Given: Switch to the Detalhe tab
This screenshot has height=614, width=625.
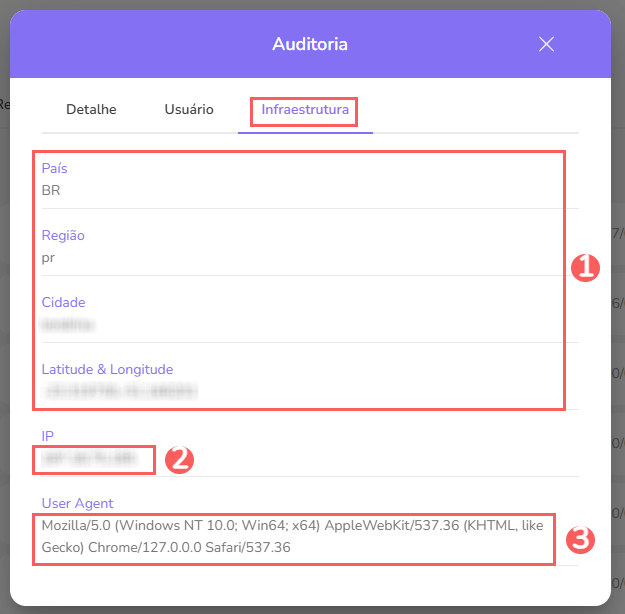Looking at the screenshot, I should [x=91, y=109].
